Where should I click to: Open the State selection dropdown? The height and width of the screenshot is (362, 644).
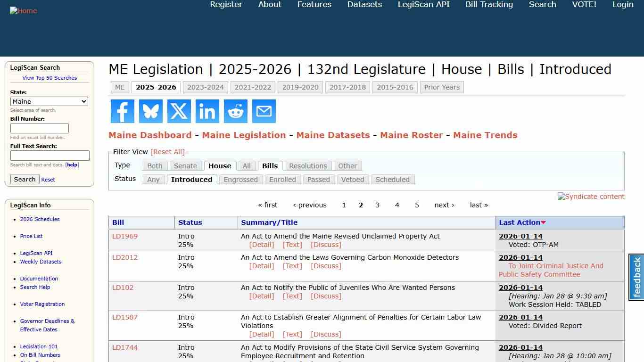[x=49, y=101]
